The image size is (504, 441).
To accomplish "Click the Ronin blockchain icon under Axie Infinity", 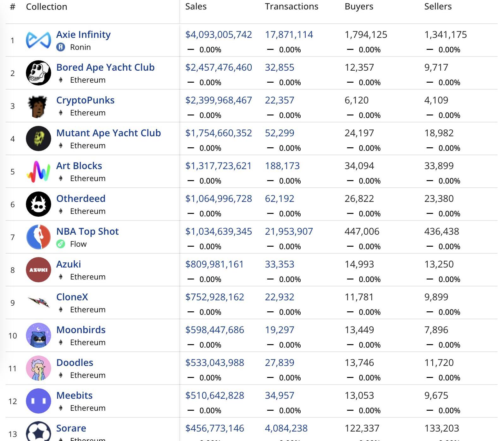I will tap(61, 47).
